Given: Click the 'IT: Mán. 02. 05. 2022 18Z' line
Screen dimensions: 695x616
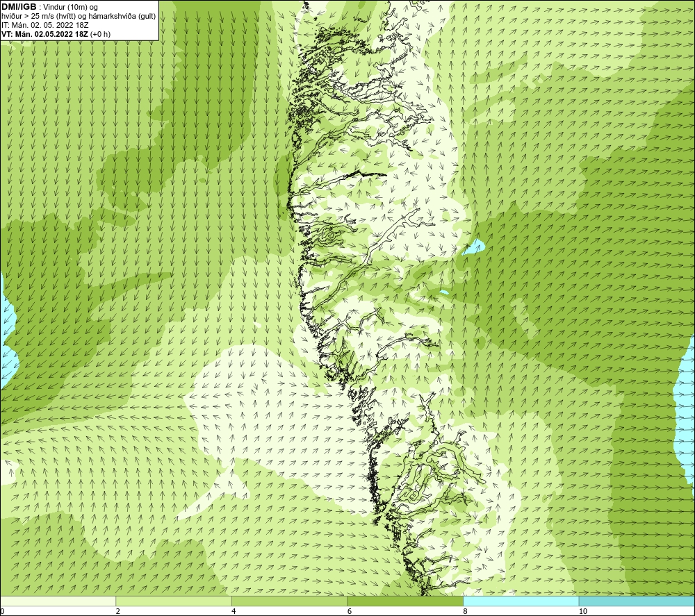Looking at the screenshot, I should 45,25.
